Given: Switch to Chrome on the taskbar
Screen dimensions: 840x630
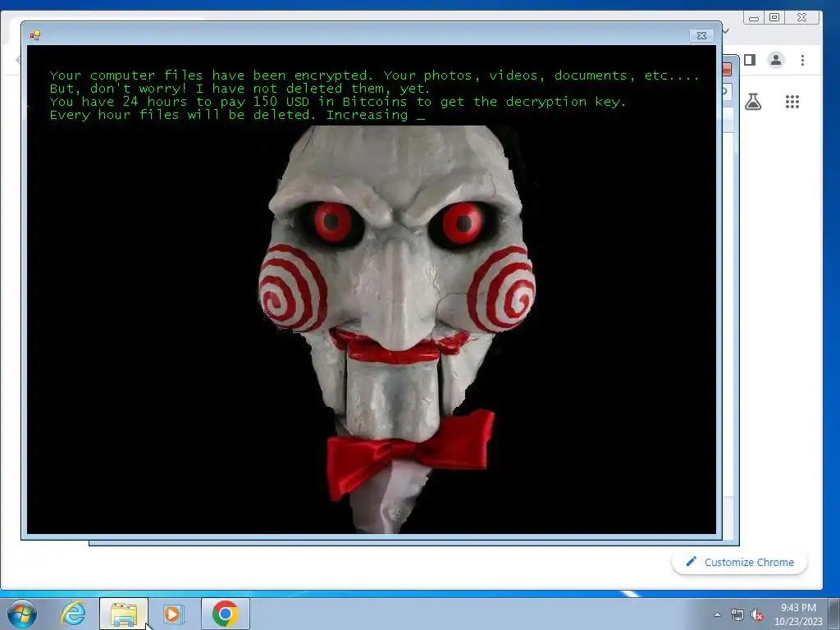Looking at the screenshot, I should [225, 614].
